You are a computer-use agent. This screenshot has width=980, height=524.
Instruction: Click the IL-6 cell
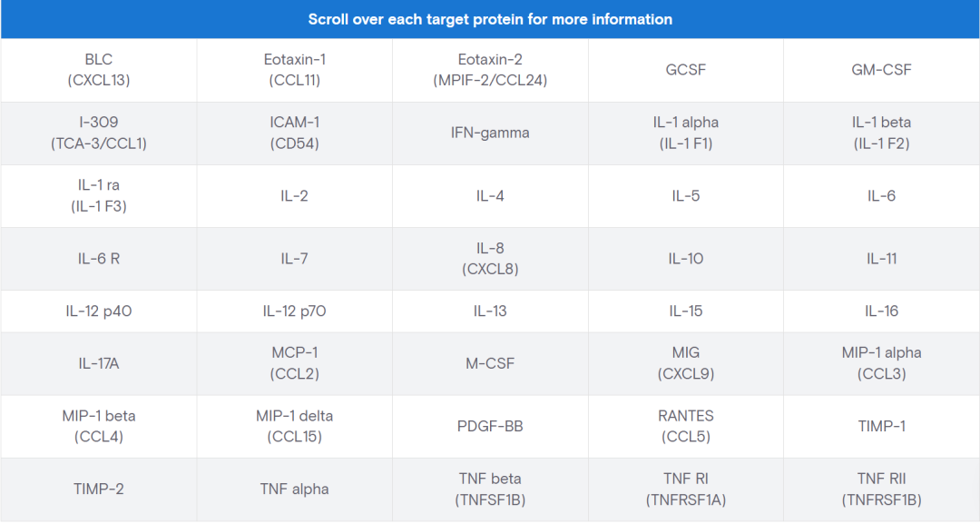881,196
